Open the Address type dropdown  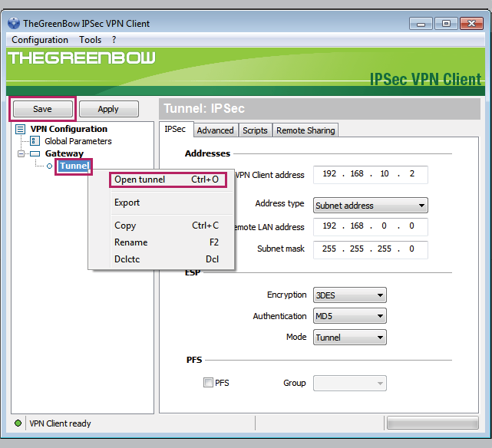point(371,205)
